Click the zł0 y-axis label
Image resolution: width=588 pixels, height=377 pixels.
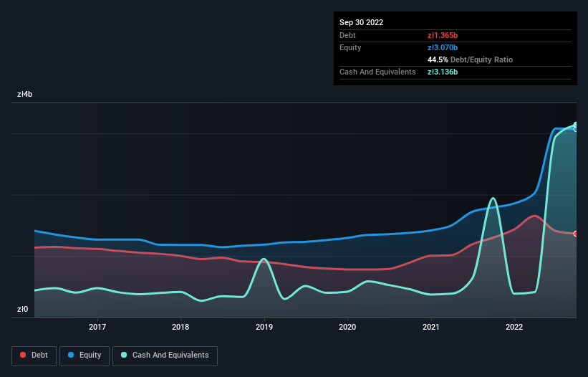point(22,309)
